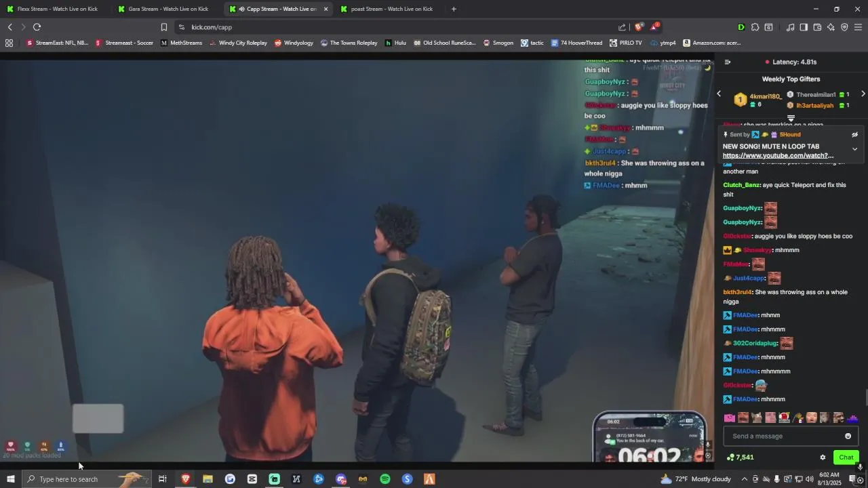Screen dimensions: 868x488
Task: Switch to poast Stream tab
Action: click(390, 9)
